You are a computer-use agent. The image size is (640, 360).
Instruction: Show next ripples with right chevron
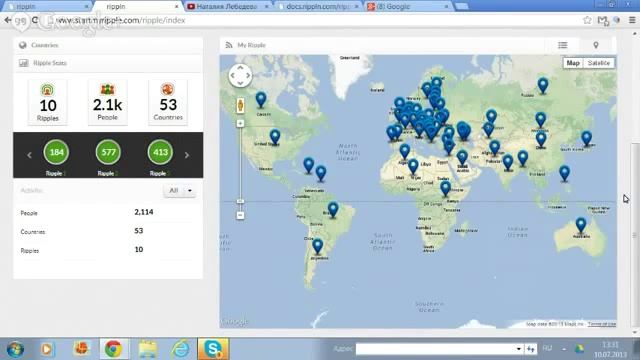[187, 155]
